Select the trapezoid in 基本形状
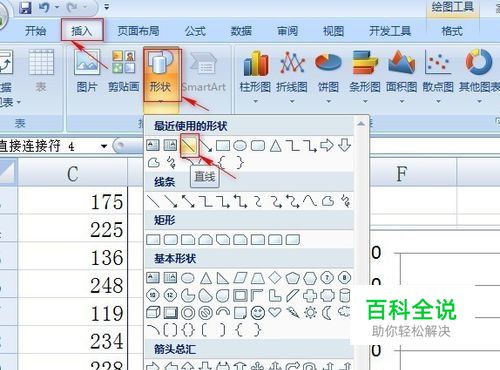This screenshot has height=370, width=500. point(258,278)
